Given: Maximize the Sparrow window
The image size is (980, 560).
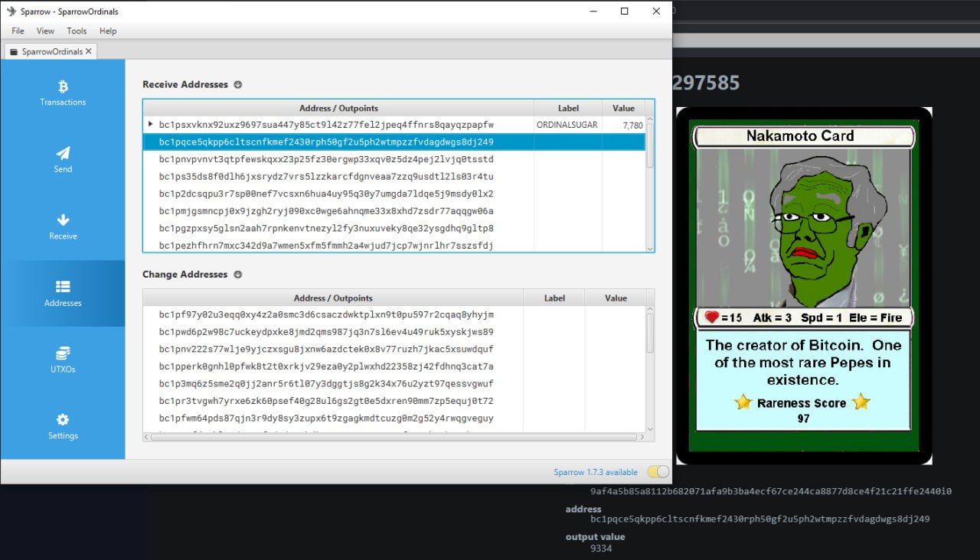Looking at the screenshot, I should coord(624,11).
